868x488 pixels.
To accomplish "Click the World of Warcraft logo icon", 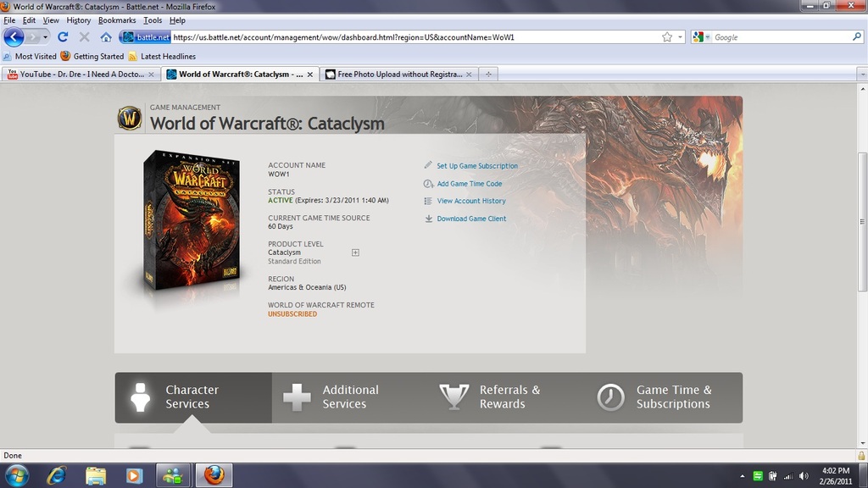I will (130, 118).
